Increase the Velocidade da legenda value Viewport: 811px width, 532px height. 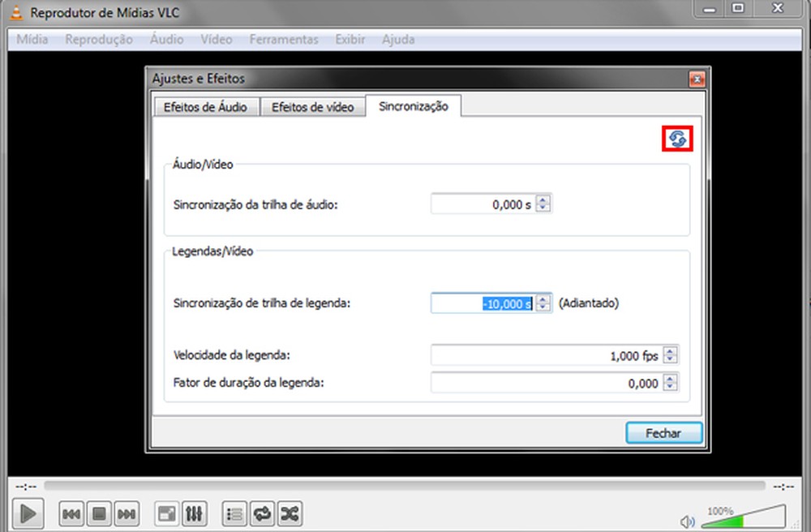click(671, 350)
